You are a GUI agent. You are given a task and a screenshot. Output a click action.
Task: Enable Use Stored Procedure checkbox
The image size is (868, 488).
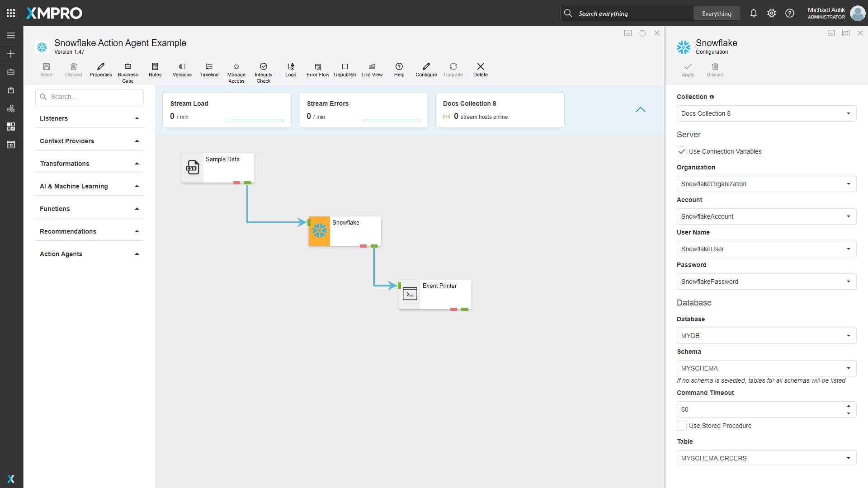tap(682, 426)
